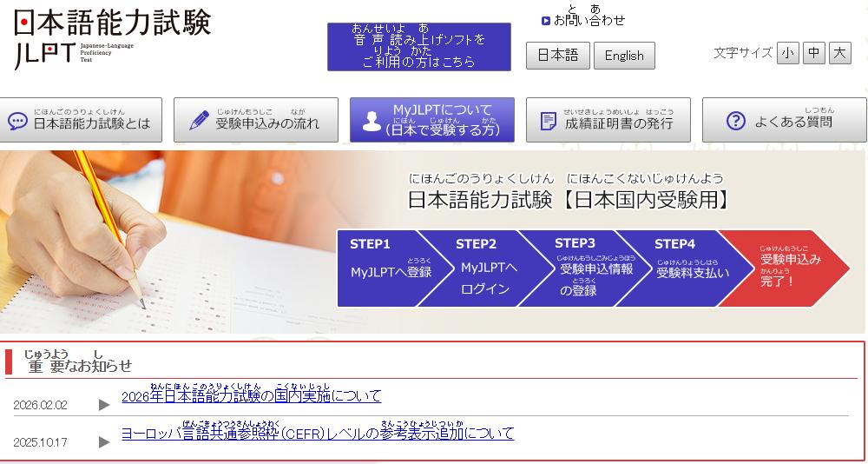
Task: Click the triangle arrow next to 2025.10.17
Action: pos(104,442)
